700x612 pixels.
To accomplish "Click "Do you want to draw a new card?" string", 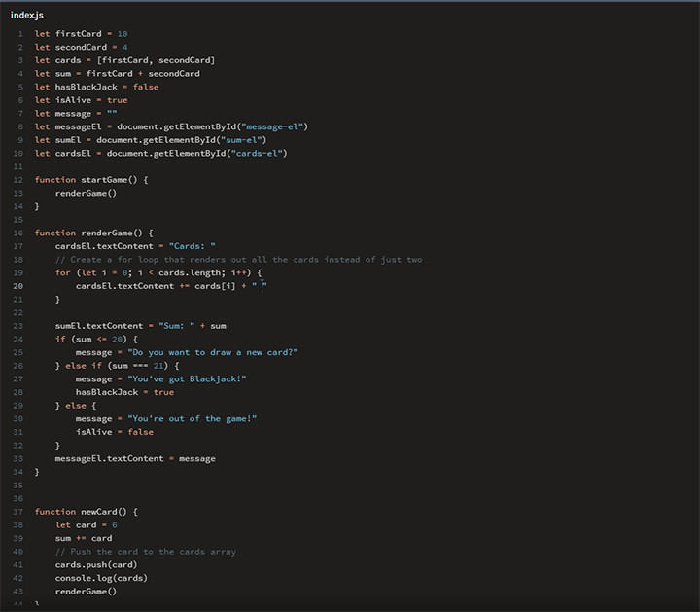I will (x=213, y=352).
